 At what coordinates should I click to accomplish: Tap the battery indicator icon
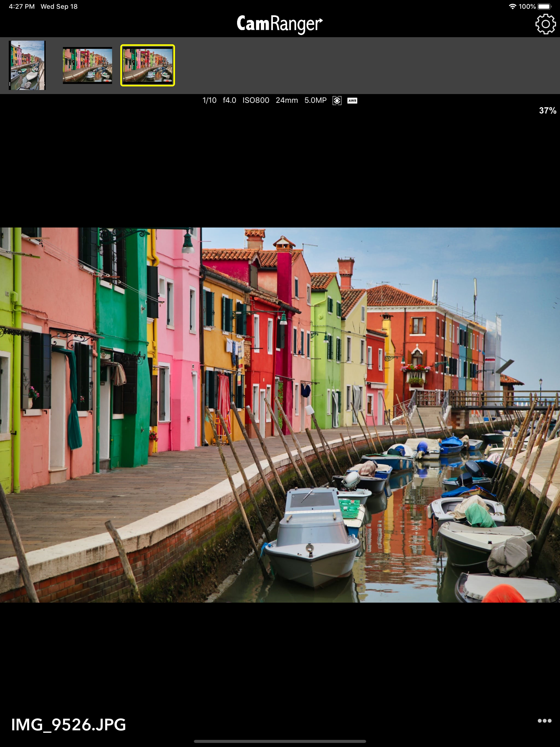pos(544,6)
